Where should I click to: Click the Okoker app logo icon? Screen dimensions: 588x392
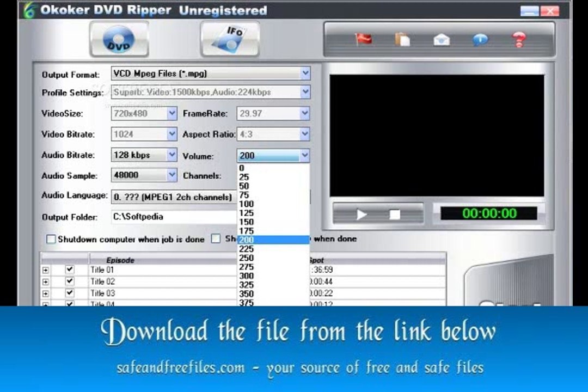click(x=29, y=10)
